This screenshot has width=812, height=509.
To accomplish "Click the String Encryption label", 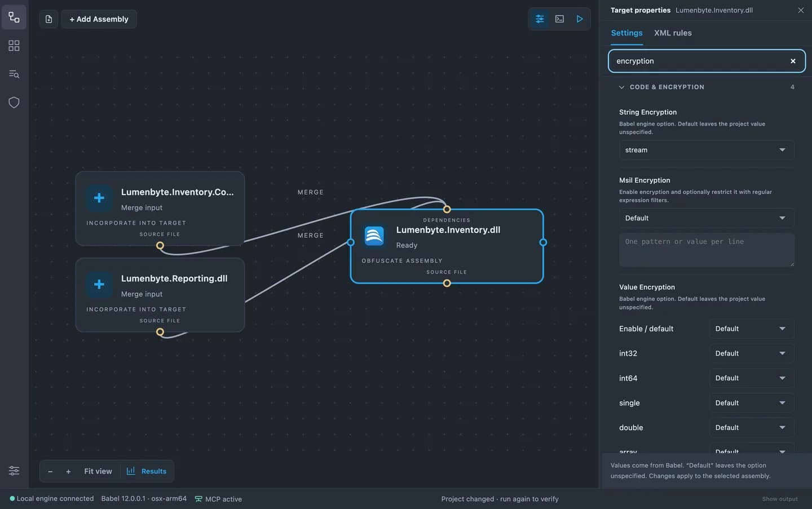I will [648, 112].
